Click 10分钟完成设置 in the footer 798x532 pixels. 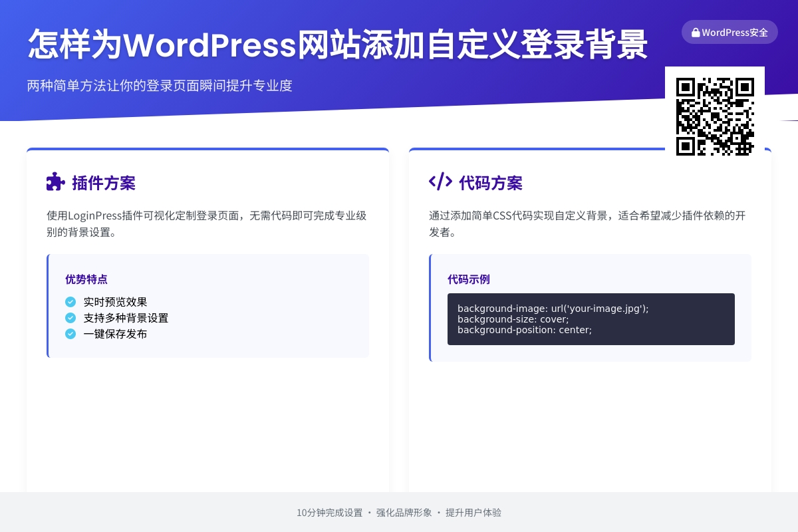tap(330, 513)
